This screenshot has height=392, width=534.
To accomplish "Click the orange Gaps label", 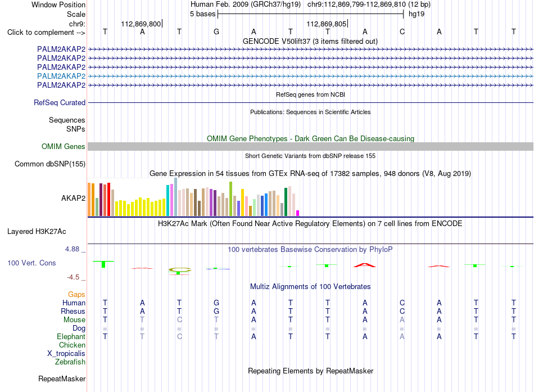I will pos(76,294).
